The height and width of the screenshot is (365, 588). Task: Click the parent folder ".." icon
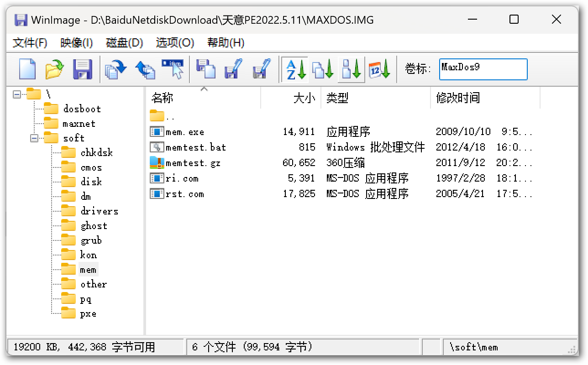(x=157, y=116)
